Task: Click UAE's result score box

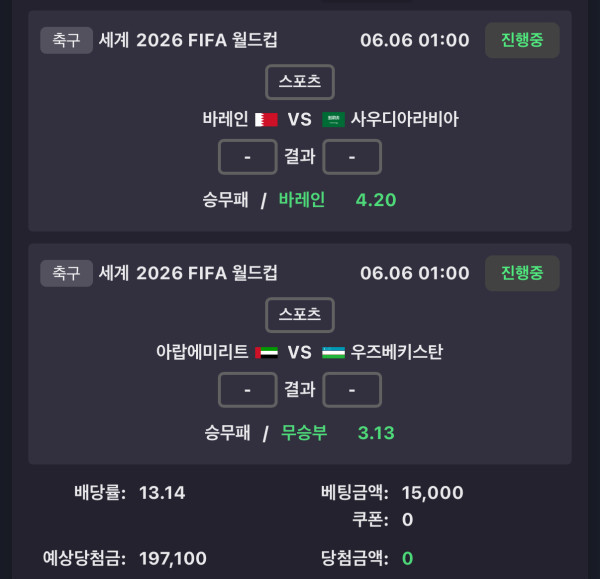Action: point(248,390)
